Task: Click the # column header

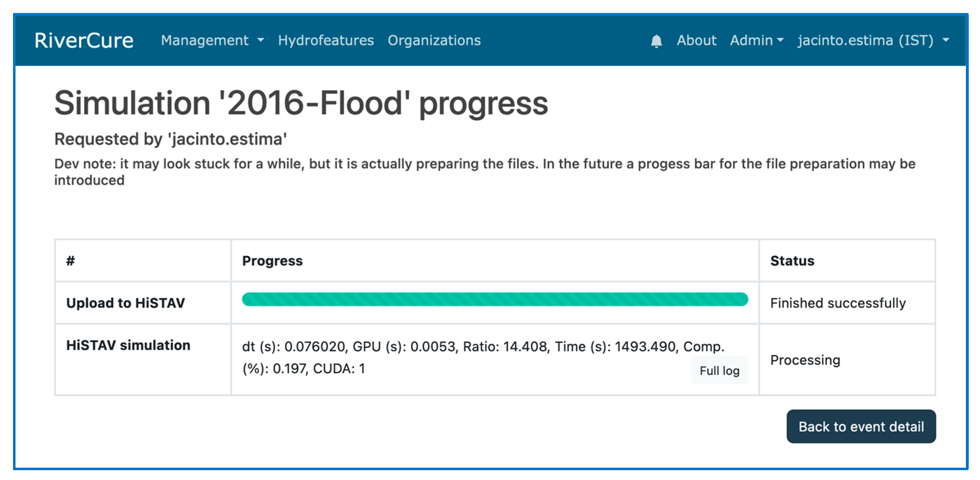Action: click(71, 261)
